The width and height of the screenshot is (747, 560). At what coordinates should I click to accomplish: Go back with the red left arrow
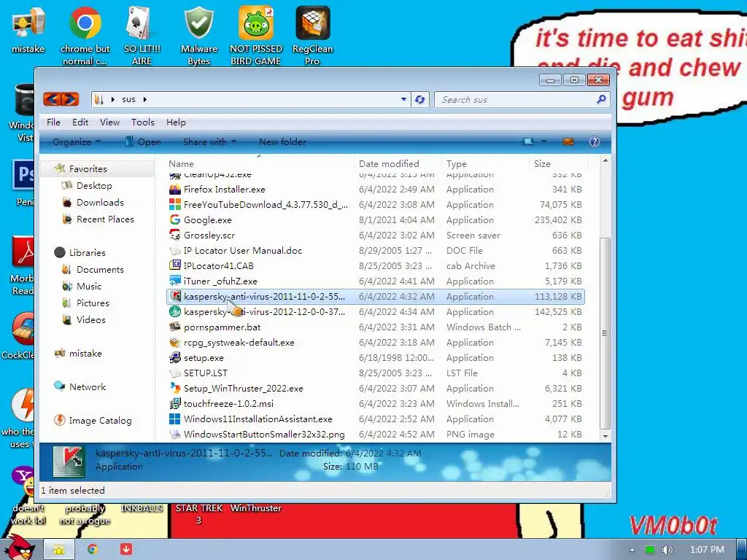click(53, 99)
